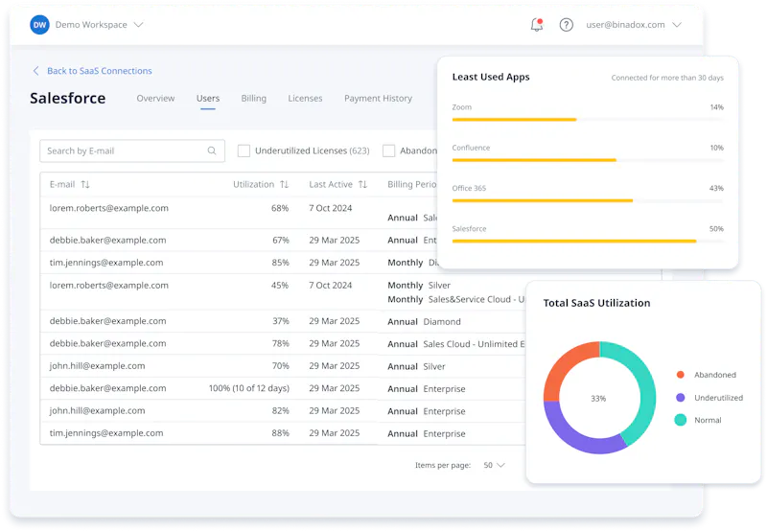Screen dimensions: 767x532
Task: Click the 45% utilization cell
Action: [280, 285]
